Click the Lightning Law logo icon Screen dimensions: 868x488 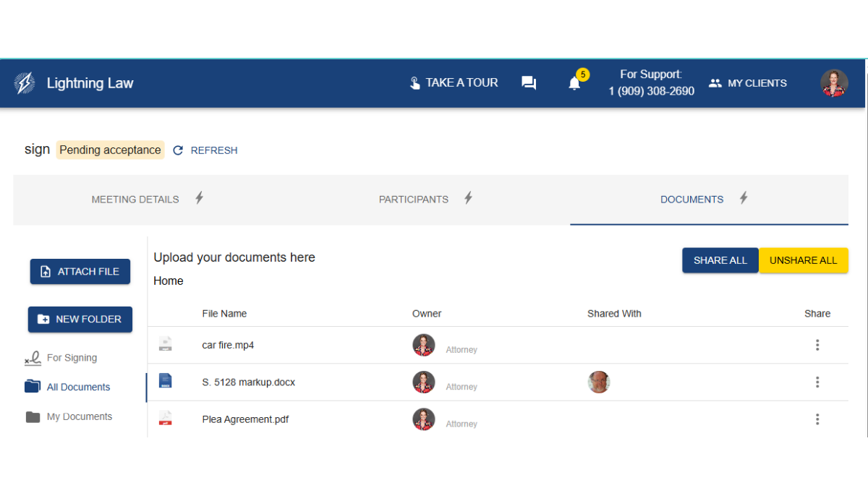pyautogui.click(x=25, y=83)
